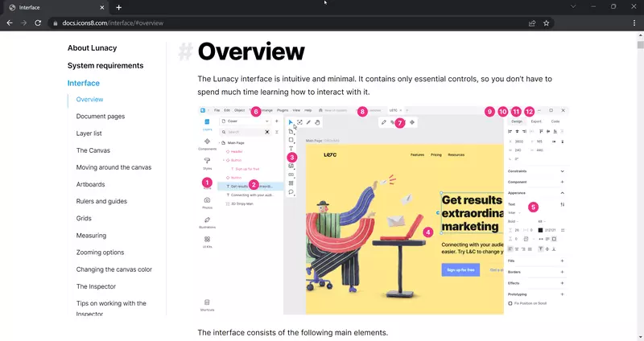644x341 pixels.
Task: Reload the current docs page
Action: point(38,23)
